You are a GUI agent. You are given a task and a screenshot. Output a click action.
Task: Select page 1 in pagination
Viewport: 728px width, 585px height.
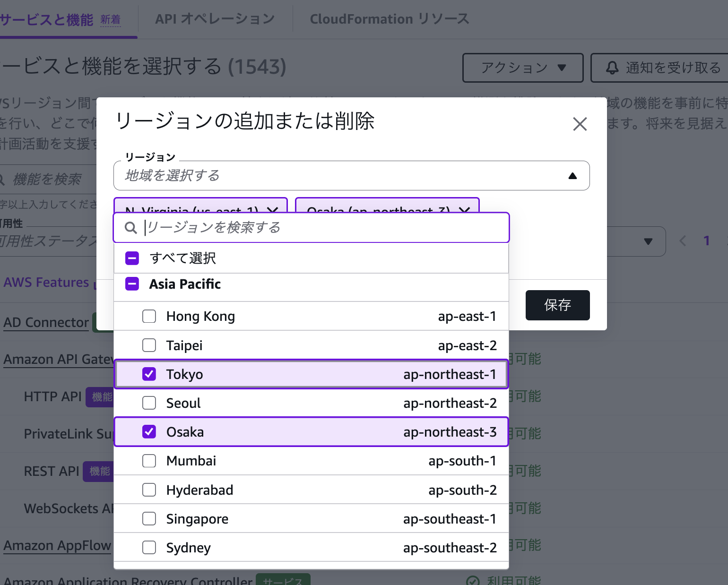pos(706,241)
